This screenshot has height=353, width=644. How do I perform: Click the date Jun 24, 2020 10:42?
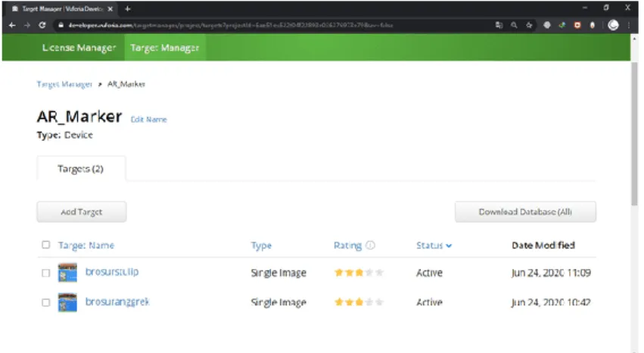coord(551,302)
